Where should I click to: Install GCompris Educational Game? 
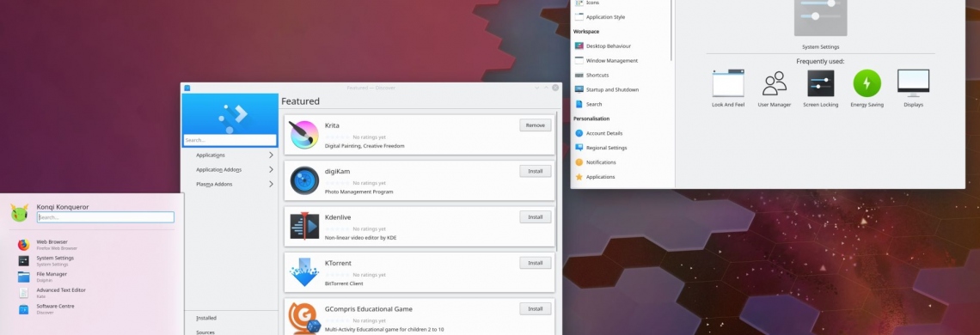pyautogui.click(x=535, y=308)
